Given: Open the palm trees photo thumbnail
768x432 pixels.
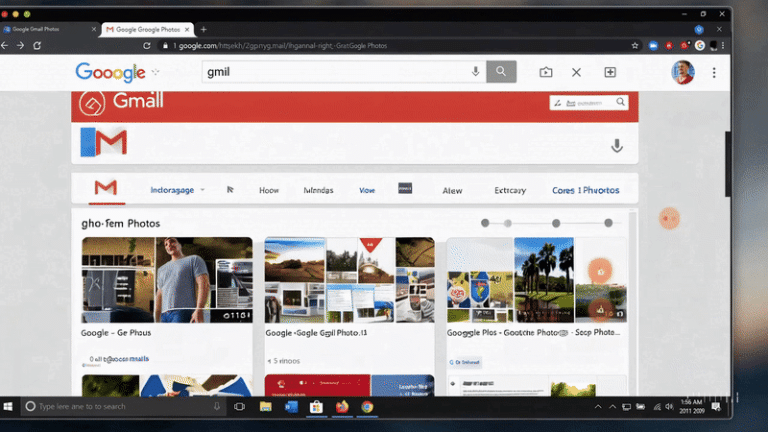Looking at the screenshot, I should [x=544, y=280].
